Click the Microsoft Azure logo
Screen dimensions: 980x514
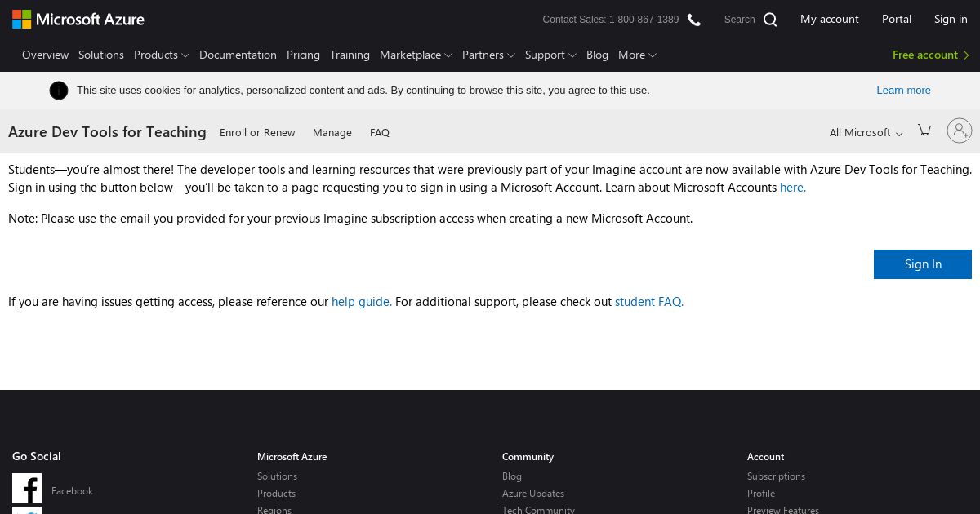[x=78, y=19]
